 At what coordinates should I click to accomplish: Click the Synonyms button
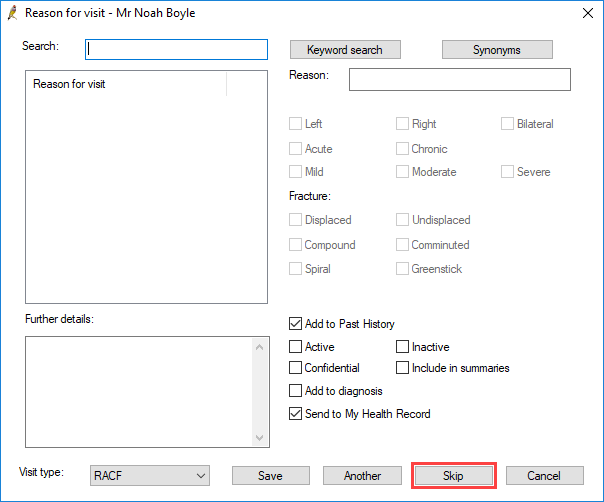(497, 50)
